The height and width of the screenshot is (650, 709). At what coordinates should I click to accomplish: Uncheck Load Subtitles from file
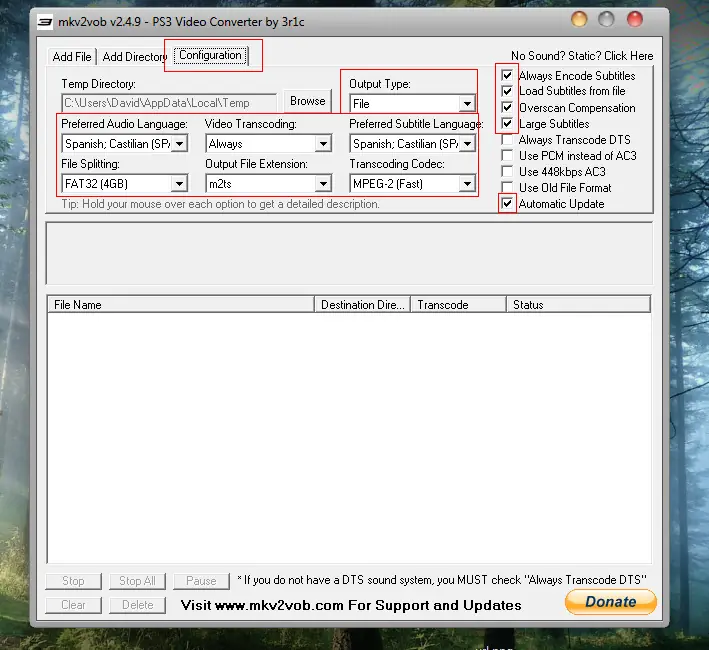[507, 91]
